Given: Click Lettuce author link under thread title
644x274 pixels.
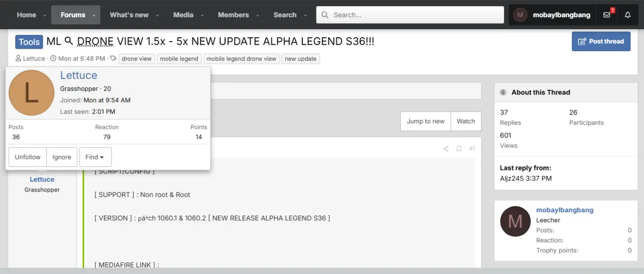Looking at the screenshot, I should (34, 59).
